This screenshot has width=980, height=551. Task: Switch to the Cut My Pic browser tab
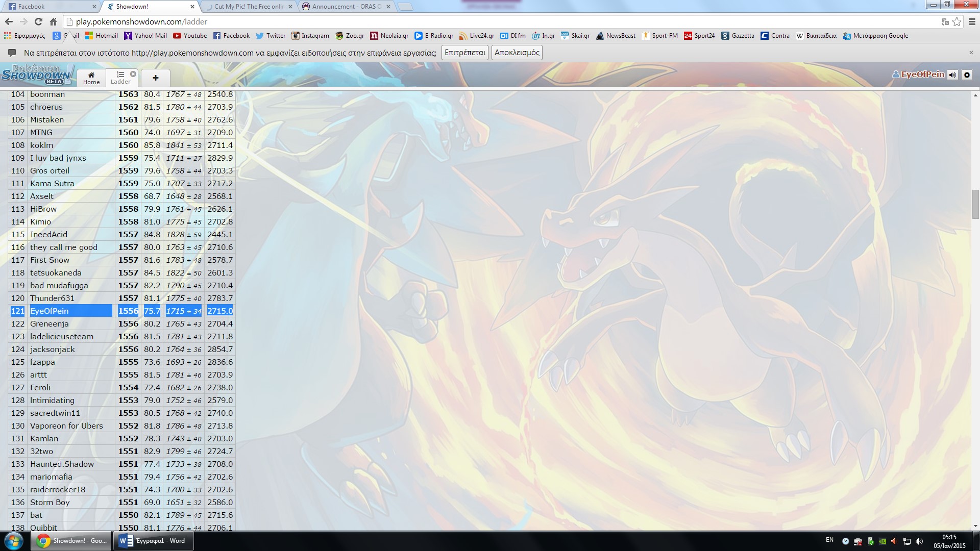[x=249, y=7]
